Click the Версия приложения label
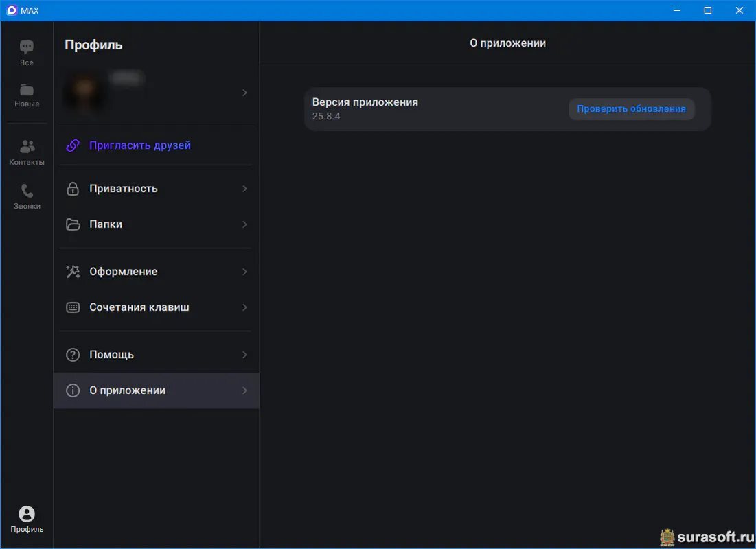The width and height of the screenshot is (756, 549). [365, 102]
